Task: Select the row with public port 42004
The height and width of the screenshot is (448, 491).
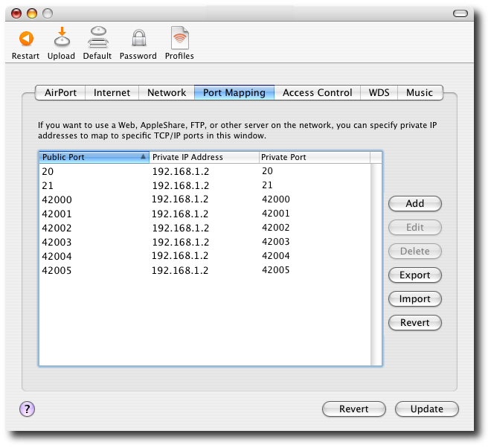Action: coord(205,256)
